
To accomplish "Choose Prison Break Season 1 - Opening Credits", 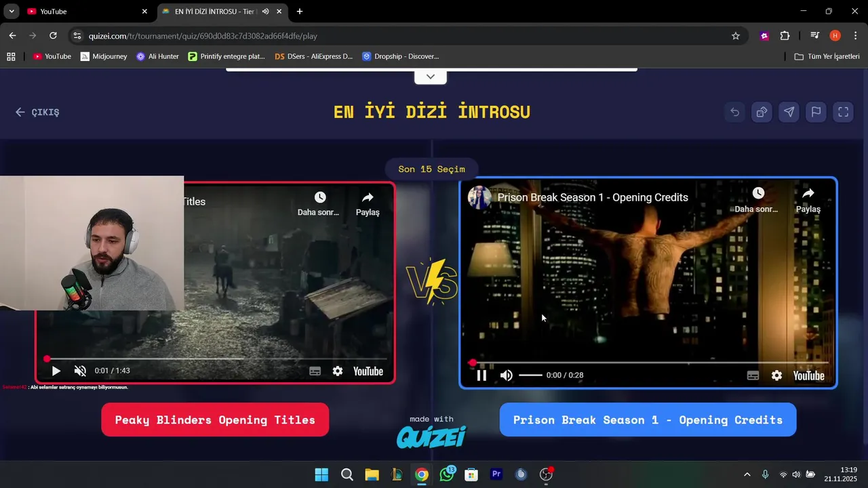I will coord(648,420).
